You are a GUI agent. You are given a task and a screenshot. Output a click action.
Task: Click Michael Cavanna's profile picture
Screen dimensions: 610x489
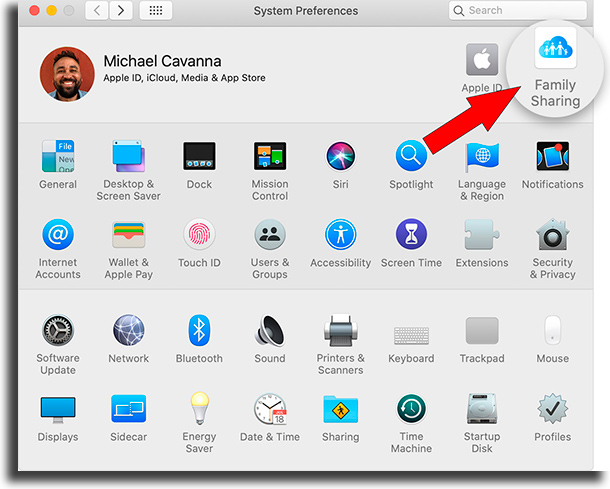coord(67,74)
